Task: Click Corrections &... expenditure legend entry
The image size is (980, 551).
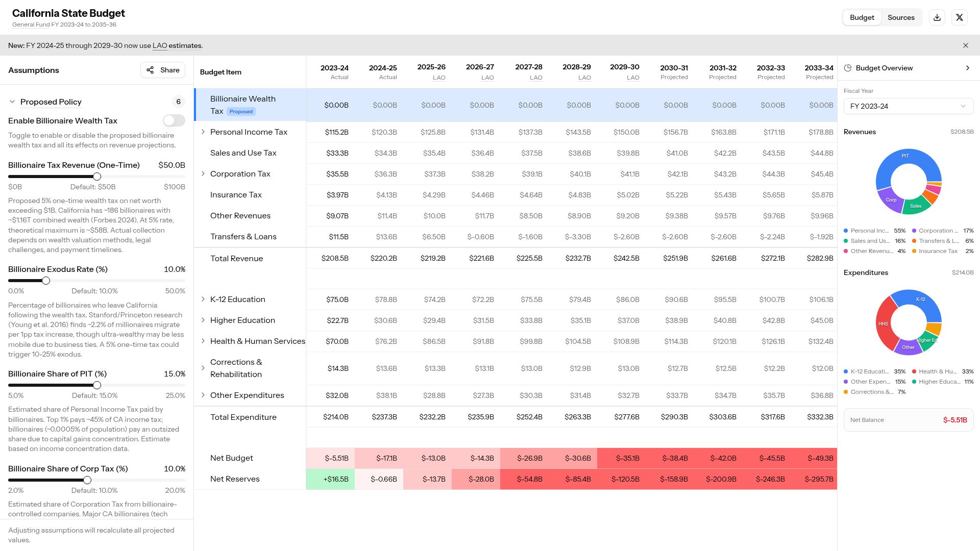Action: 874,392
